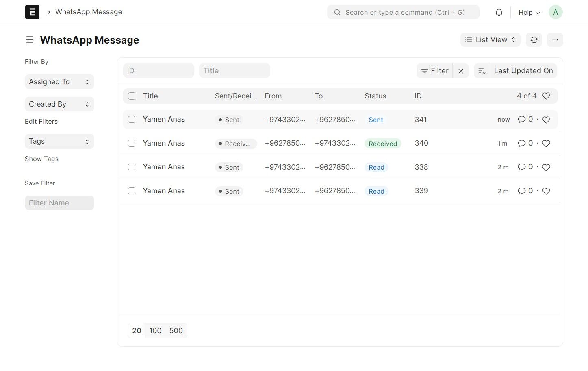This screenshot has width=588, height=371.
Task: Click the search magnifier icon
Action: point(337,12)
